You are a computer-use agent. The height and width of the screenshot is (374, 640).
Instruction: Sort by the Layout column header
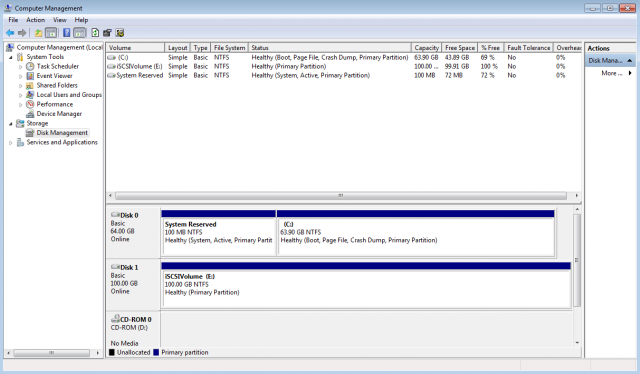(x=177, y=48)
